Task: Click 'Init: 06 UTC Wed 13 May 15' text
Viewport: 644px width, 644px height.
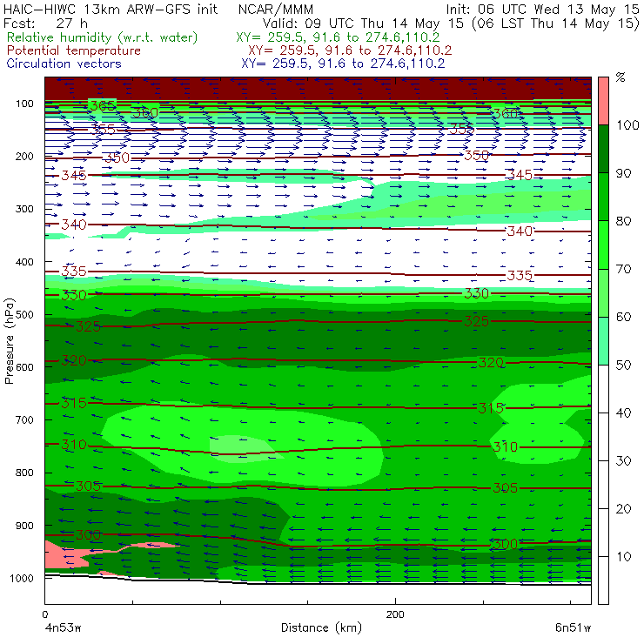Action: pos(542,9)
